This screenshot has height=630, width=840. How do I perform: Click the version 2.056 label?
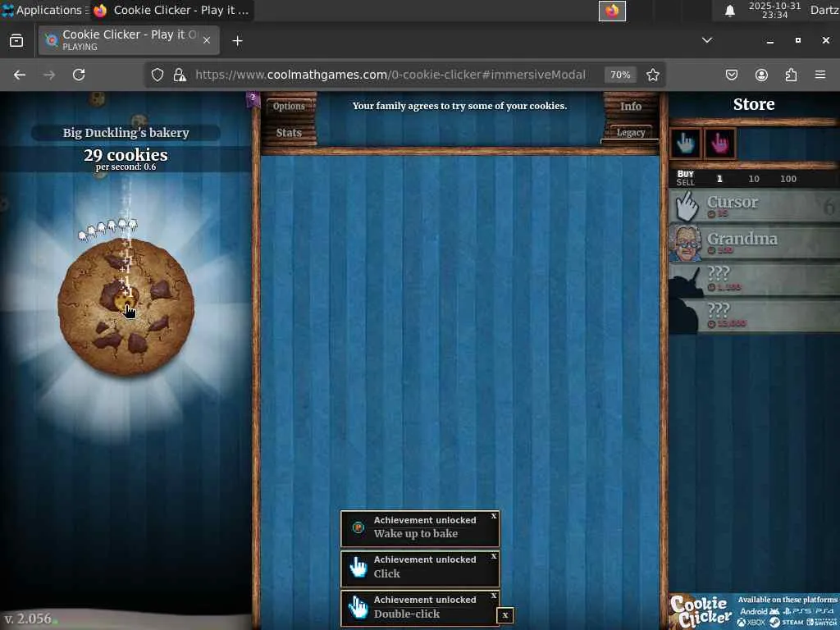click(28, 619)
